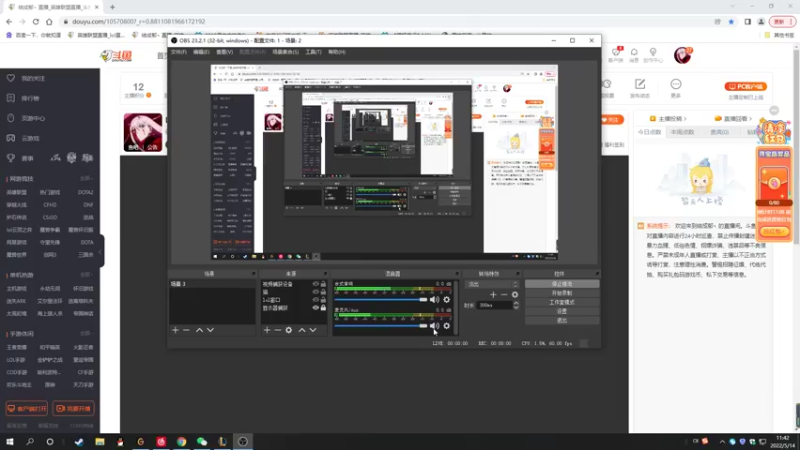Open OBS View menu (查看)
Viewport: 800px width, 450px height.
[x=224, y=52]
